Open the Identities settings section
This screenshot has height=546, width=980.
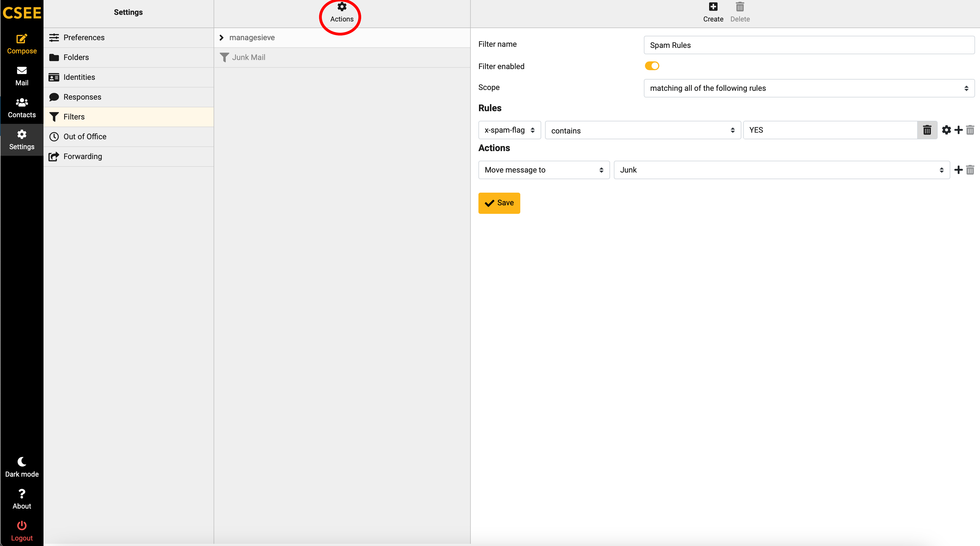[x=129, y=77]
